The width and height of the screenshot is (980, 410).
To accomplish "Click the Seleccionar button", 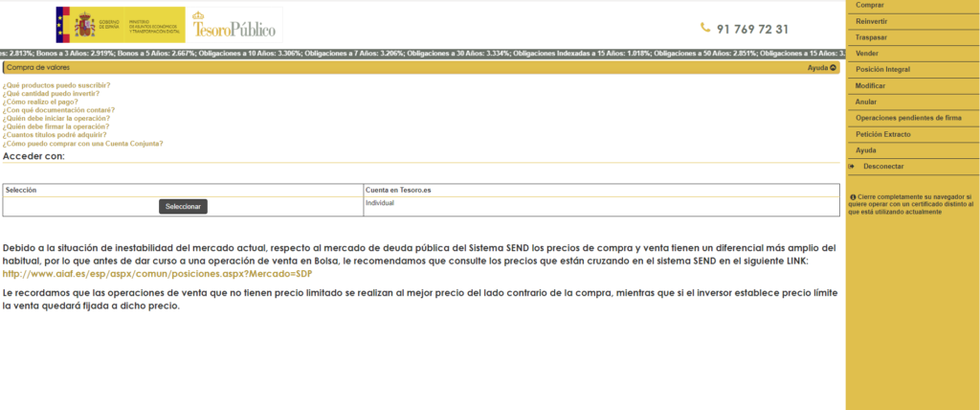I will [183, 207].
